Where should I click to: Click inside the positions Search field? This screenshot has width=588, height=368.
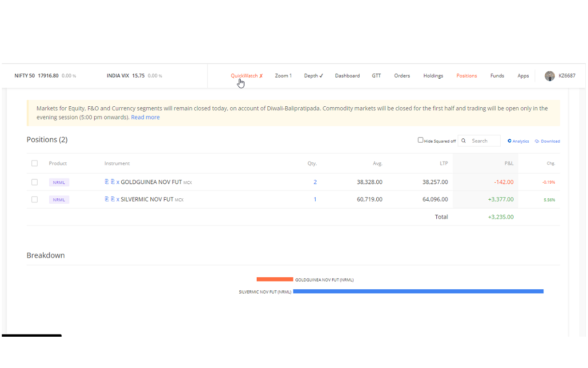[482, 141]
